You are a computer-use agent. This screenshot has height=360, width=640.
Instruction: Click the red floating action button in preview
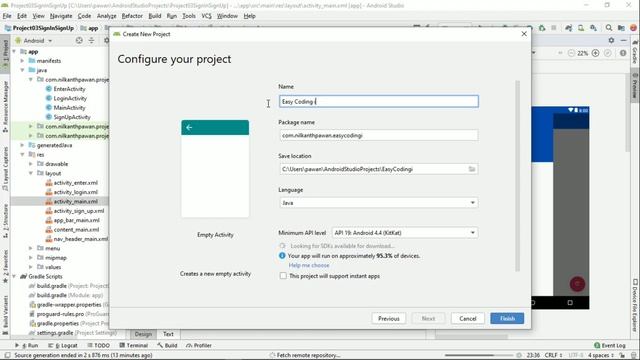click(577, 284)
